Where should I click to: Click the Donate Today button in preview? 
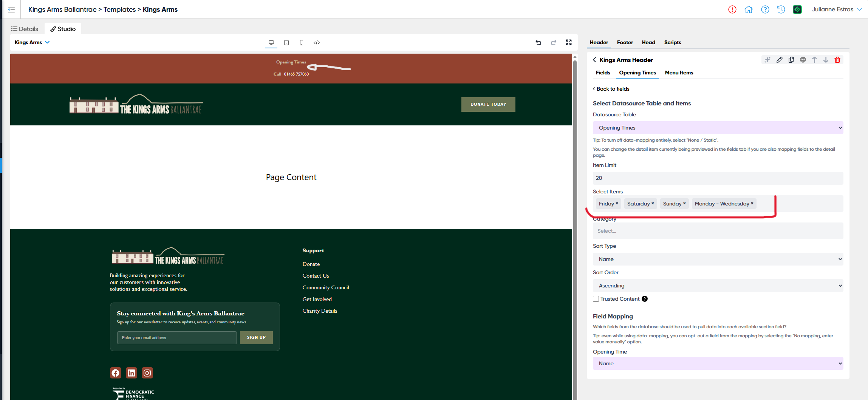[488, 104]
